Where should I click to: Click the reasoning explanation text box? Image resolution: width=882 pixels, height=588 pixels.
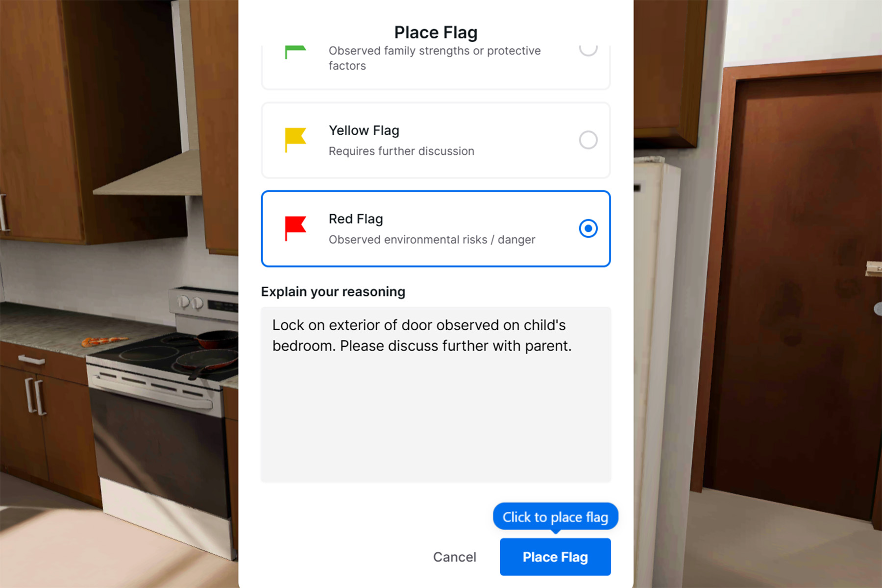click(x=436, y=394)
